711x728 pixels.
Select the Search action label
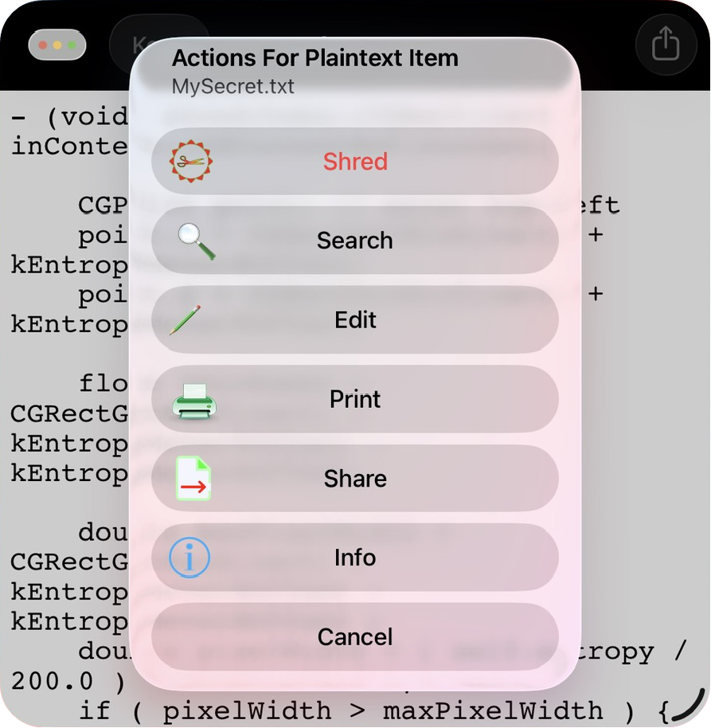click(355, 241)
